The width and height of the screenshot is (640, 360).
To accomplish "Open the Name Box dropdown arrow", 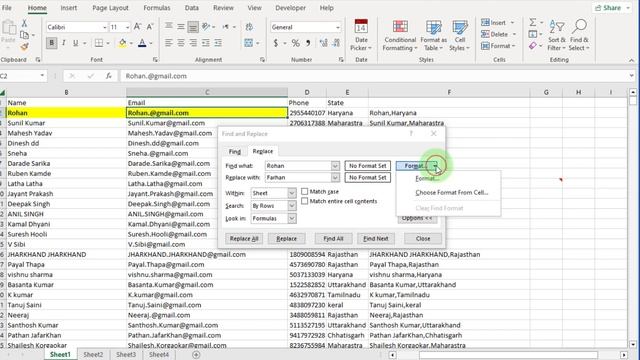I will tap(42, 76).
